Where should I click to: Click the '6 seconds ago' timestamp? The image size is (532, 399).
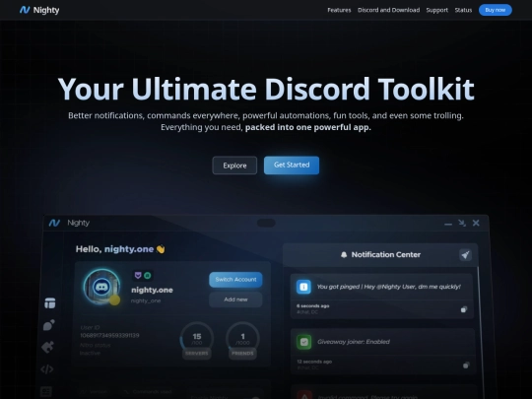pyautogui.click(x=313, y=306)
